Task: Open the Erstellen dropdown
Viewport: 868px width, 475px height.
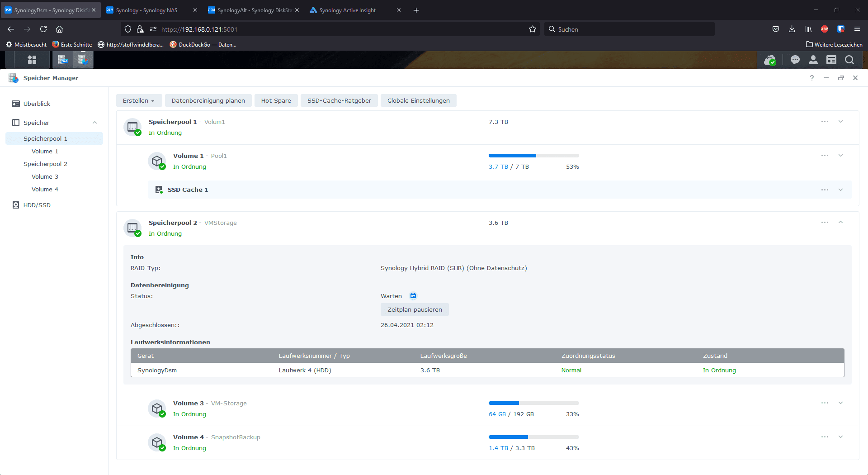Action: coord(138,100)
